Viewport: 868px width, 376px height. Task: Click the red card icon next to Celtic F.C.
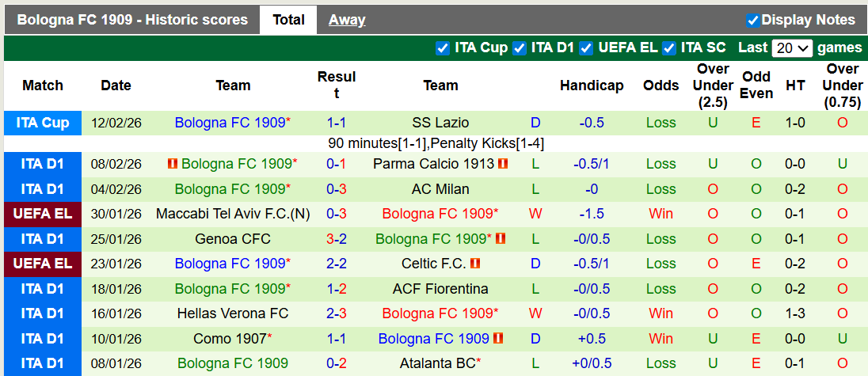click(474, 264)
